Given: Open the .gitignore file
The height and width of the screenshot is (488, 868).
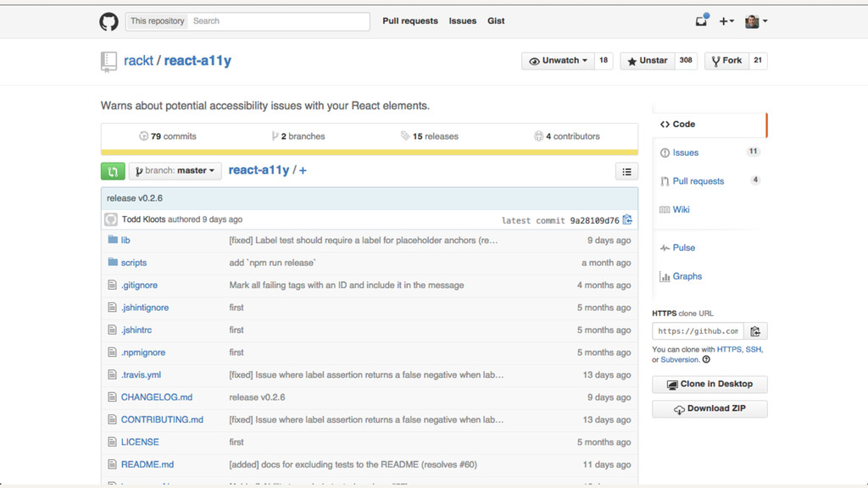Looking at the screenshot, I should coord(139,285).
